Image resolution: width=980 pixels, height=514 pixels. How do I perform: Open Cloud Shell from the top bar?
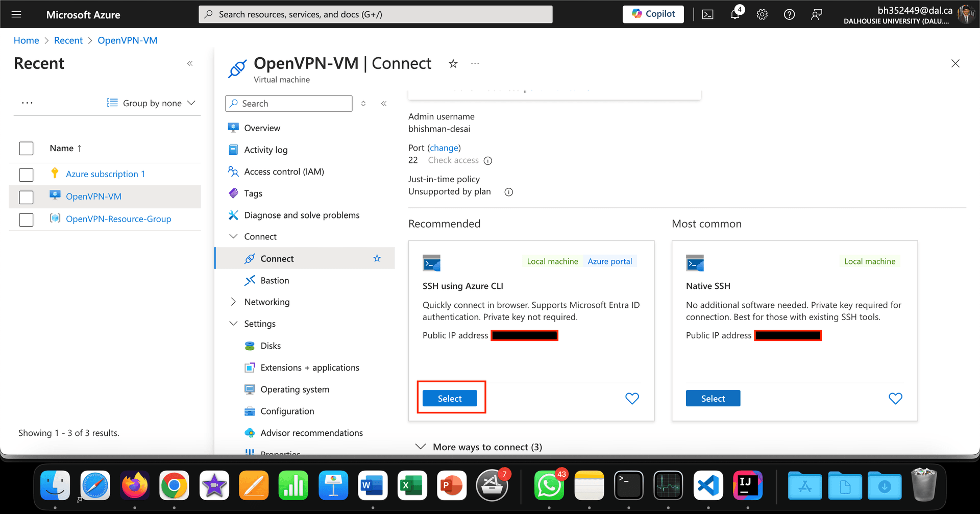pyautogui.click(x=708, y=14)
